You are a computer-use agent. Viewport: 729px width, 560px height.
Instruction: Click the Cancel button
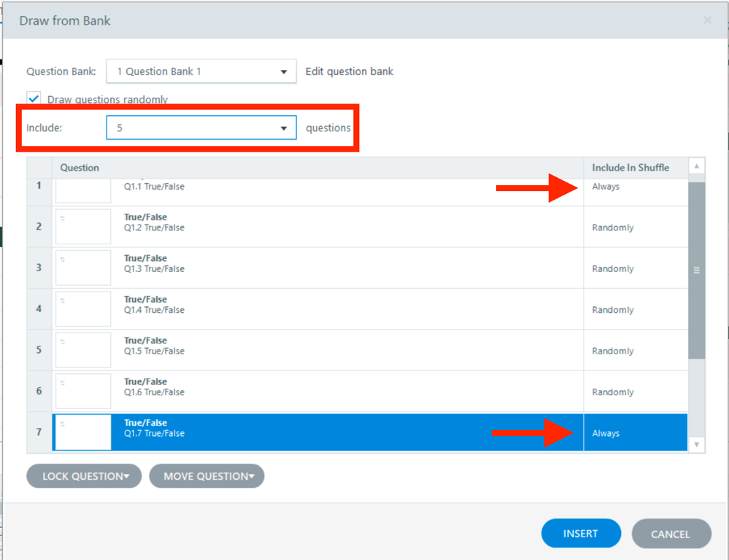point(671,534)
